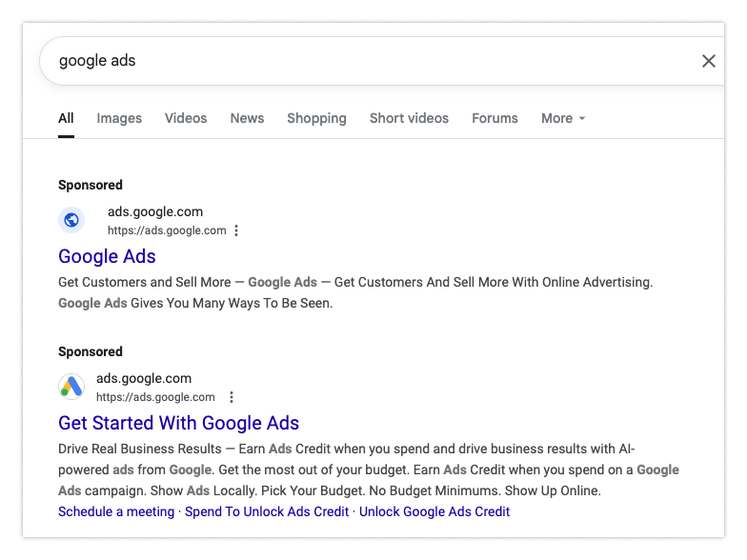The height and width of the screenshot is (560, 747).
Task: Open the Google Ads sponsored headline link
Action: pos(107,256)
